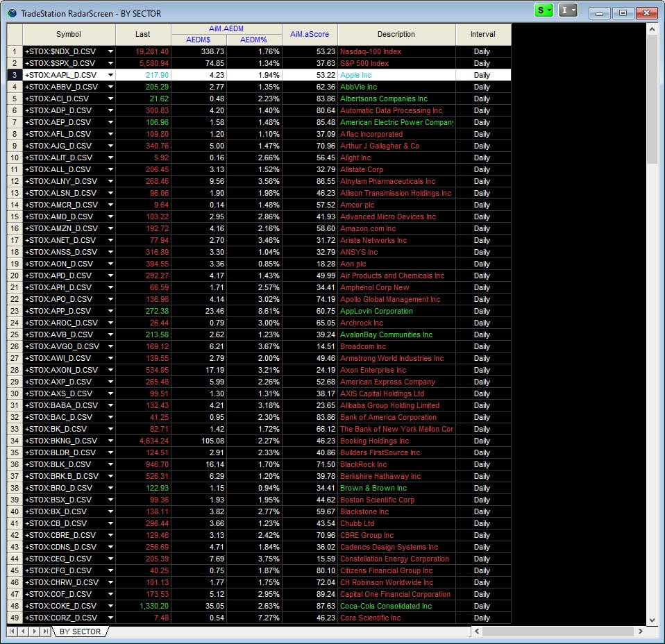Open symbol dropdown for AAPL row
The width and height of the screenshot is (665, 644).
pyautogui.click(x=110, y=75)
